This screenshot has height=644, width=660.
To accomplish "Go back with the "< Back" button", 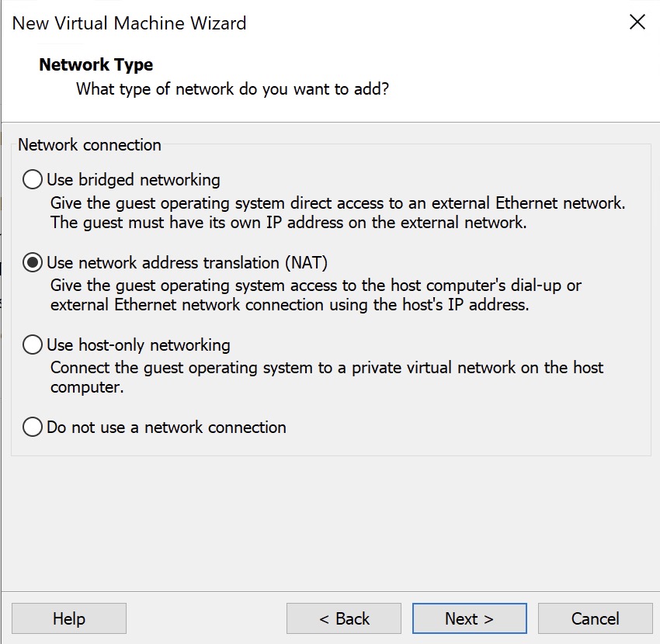I will pyautogui.click(x=344, y=618).
